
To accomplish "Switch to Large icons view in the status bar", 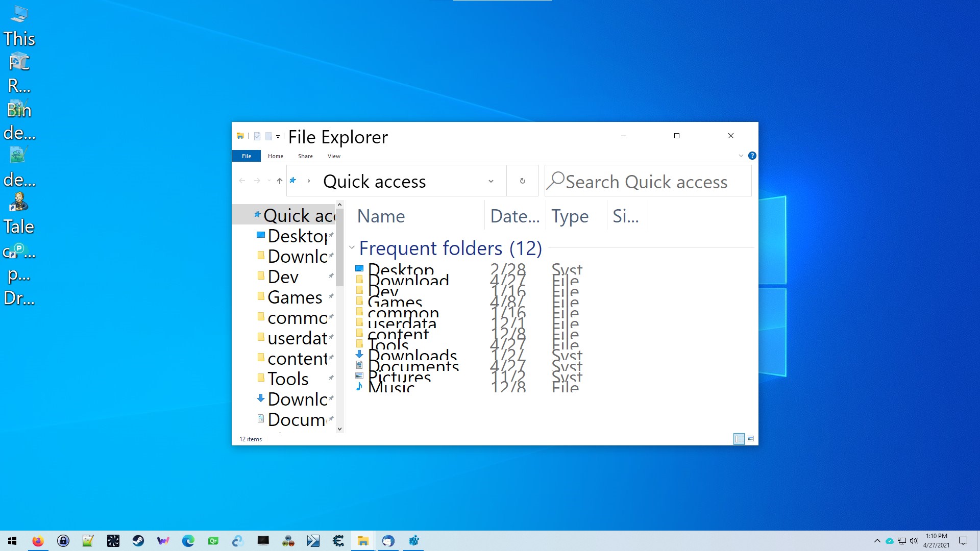I will pos(750,439).
